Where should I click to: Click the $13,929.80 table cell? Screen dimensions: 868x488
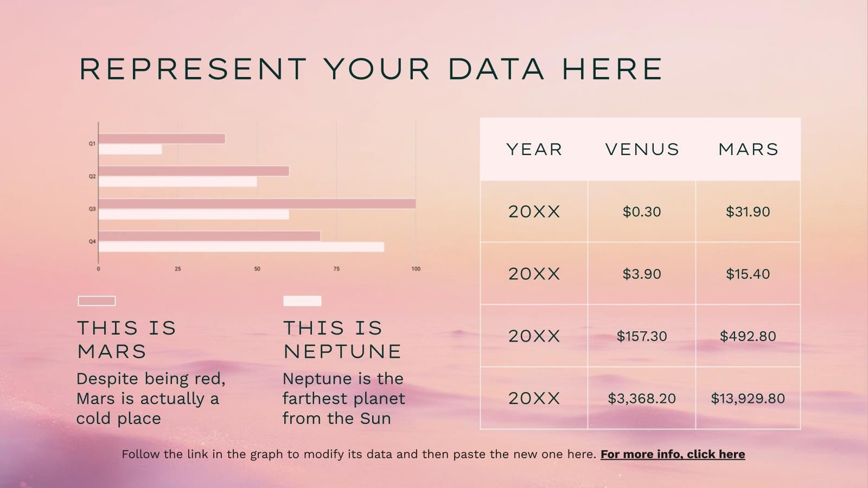(748, 399)
